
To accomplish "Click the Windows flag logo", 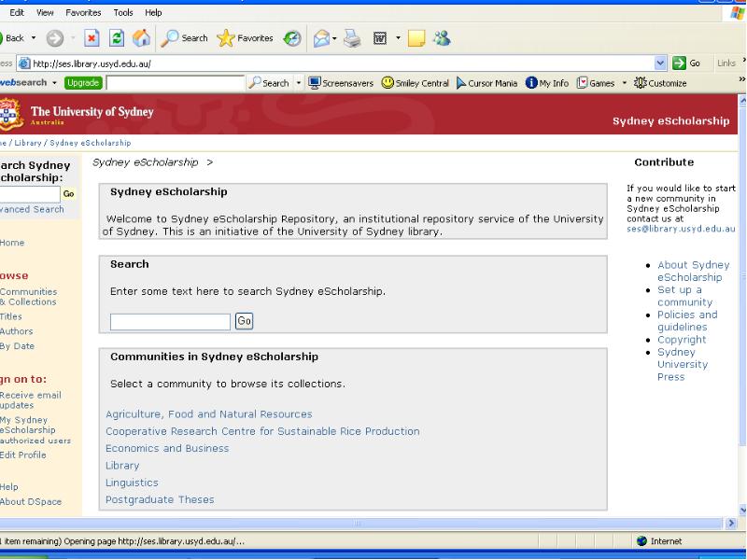I will pyautogui.click(x=737, y=13).
